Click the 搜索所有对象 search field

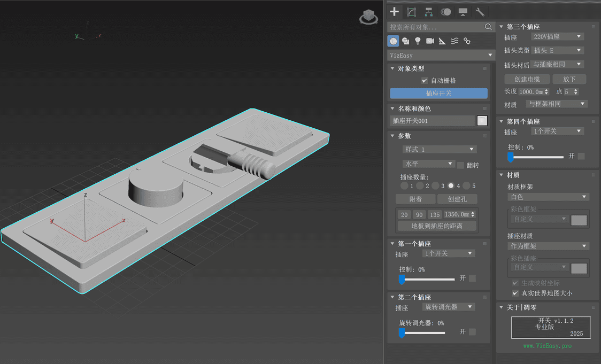click(x=436, y=27)
